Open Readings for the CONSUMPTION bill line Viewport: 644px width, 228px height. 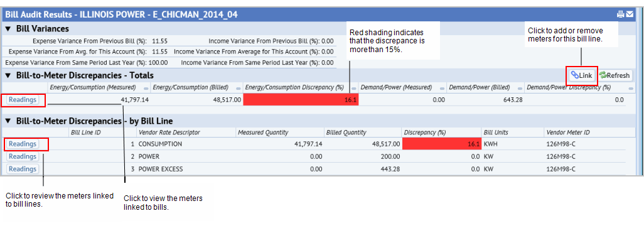(x=23, y=144)
